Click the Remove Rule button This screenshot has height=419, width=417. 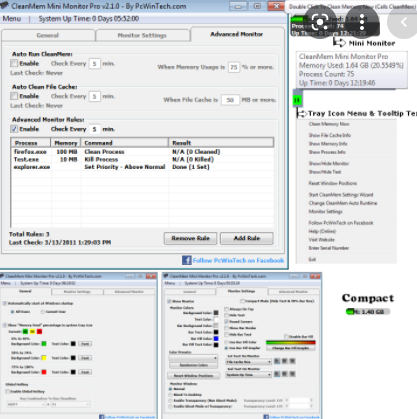190,238
